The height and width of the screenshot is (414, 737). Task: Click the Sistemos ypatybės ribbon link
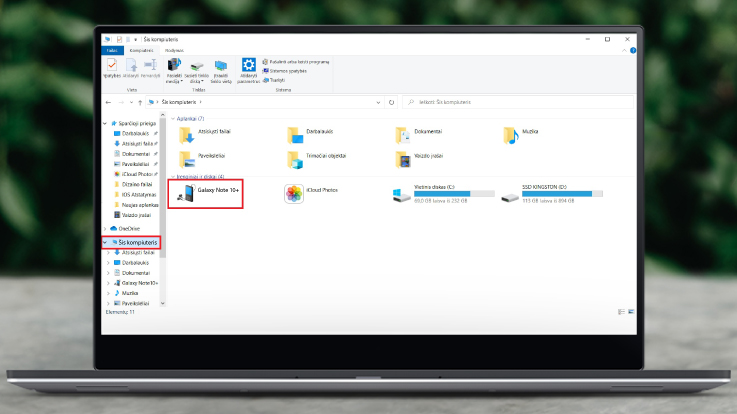click(287, 70)
